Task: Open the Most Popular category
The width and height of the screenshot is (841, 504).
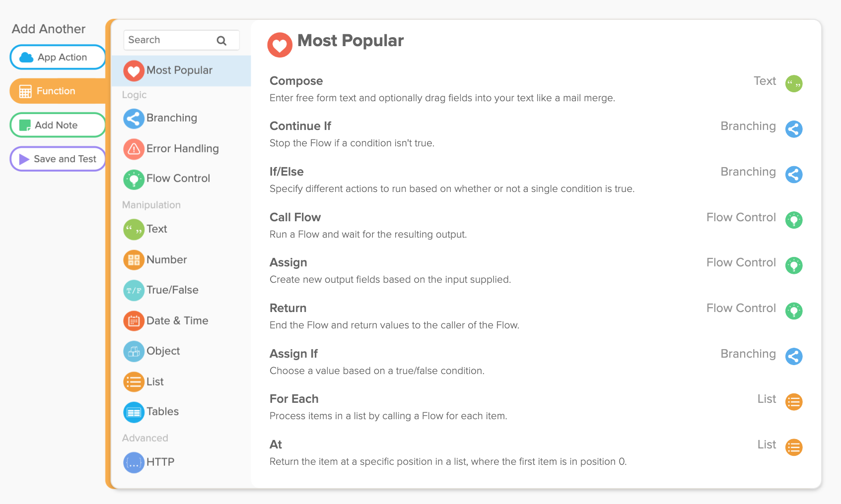Action: point(179,70)
